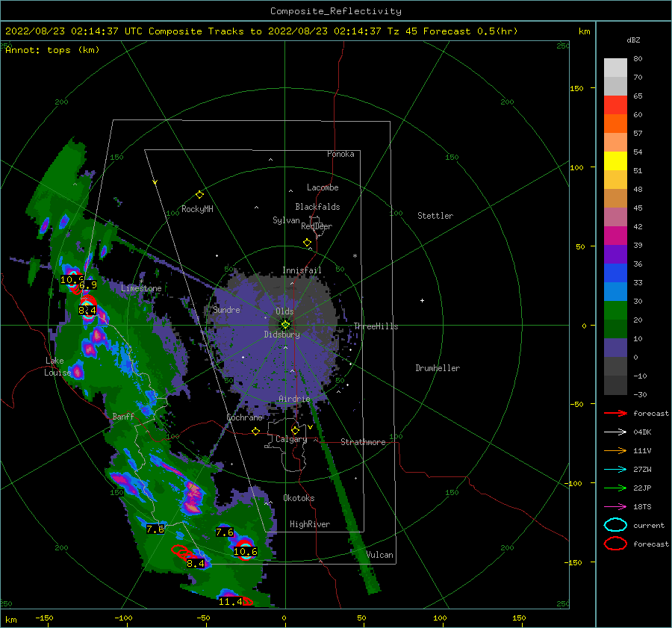
Task: Click the Strathmore town label
Action: 363,442
